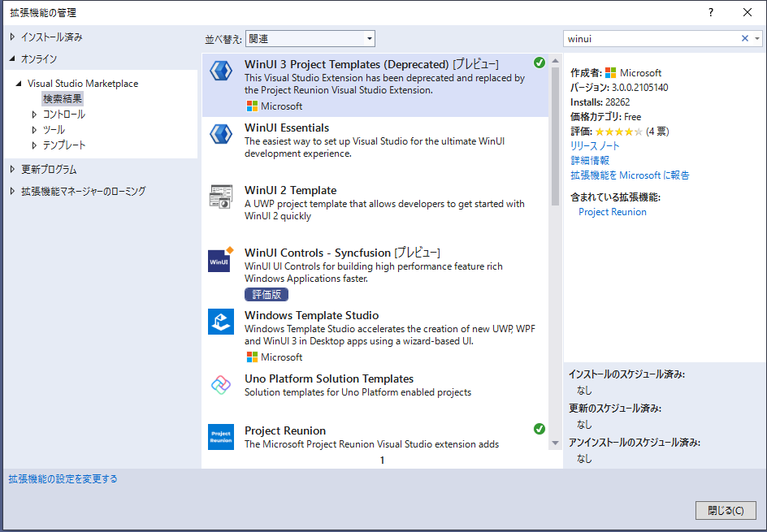Screen dimensions: 767x532
Task: Click the star rating in the details pane
Action: click(x=618, y=132)
